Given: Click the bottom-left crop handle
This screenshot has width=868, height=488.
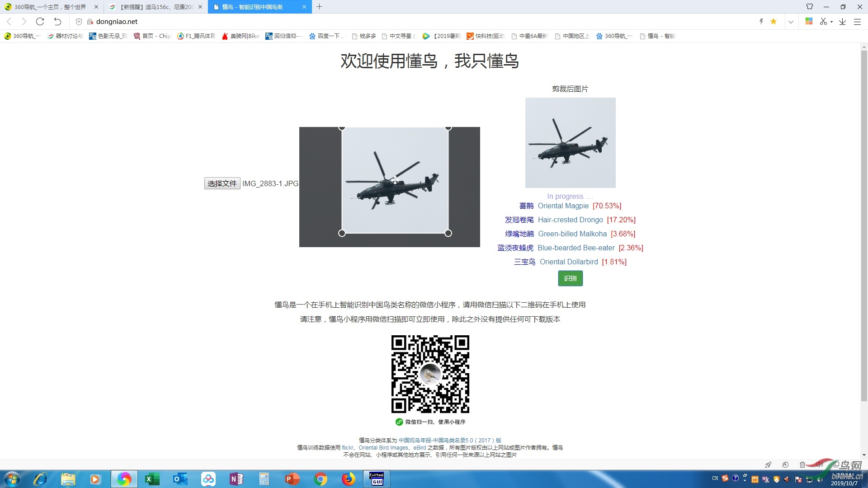Looking at the screenshot, I should pos(342,233).
